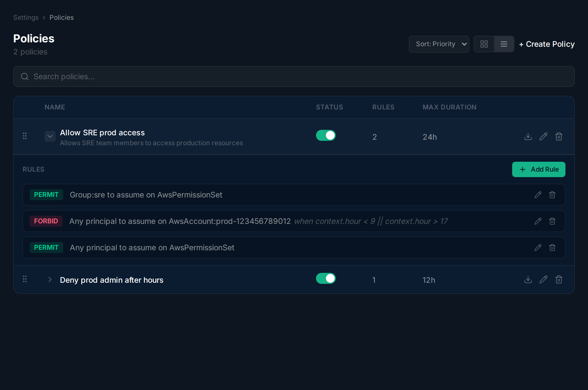The image size is (588, 390).
Task: Grab drag handle of Deny prod admin row
Action: 25,279
